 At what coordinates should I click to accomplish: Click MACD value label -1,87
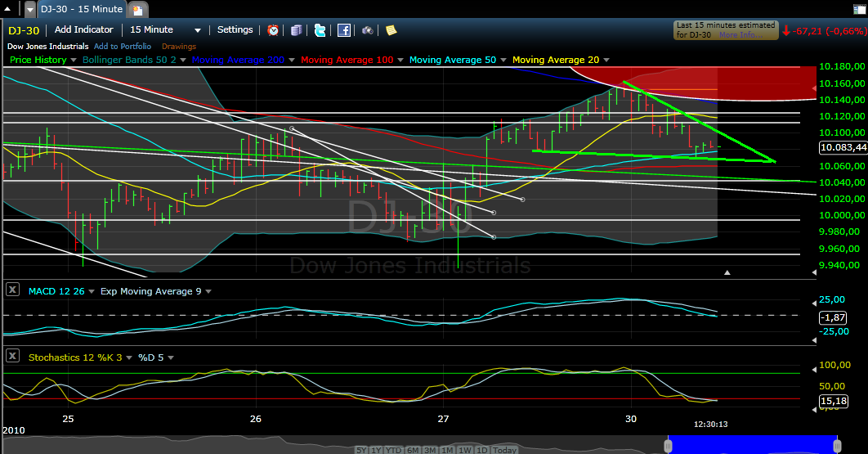[x=832, y=317]
